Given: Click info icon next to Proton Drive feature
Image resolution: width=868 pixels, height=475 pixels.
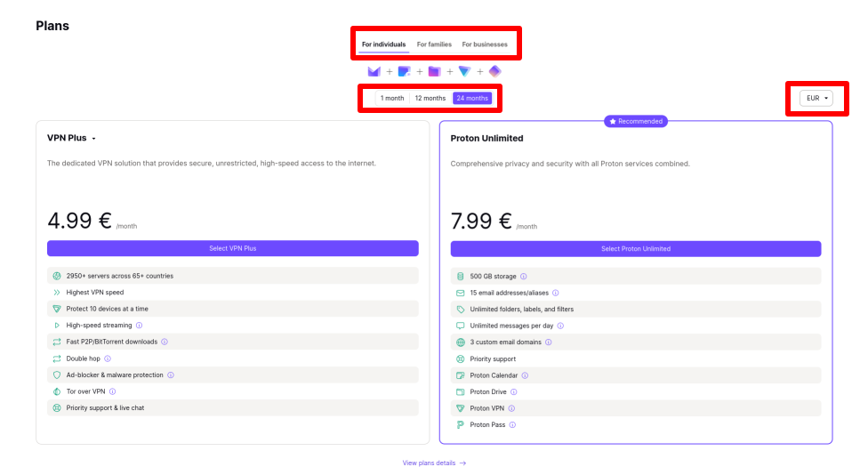Looking at the screenshot, I should pyautogui.click(x=514, y=392).
